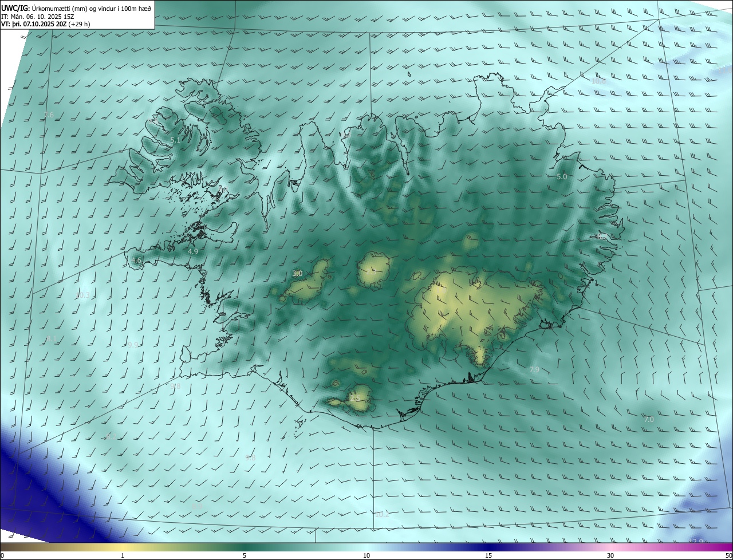Click the colorbar tick label 30

point(610,555)
